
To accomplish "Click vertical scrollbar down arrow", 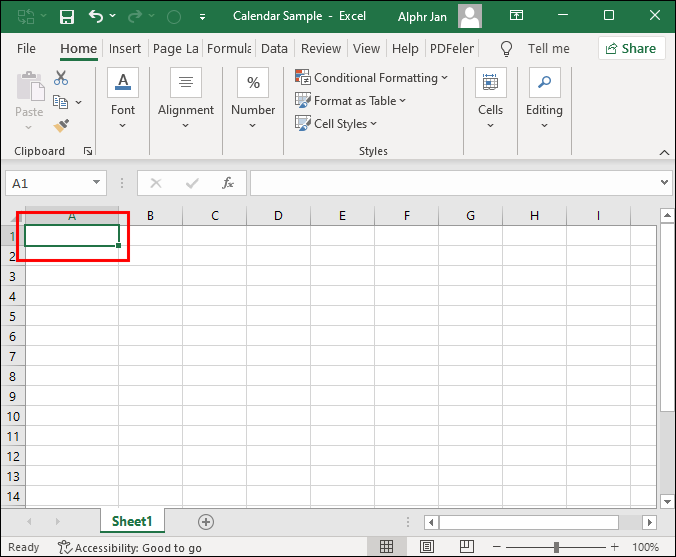I will tap(667, 501).
